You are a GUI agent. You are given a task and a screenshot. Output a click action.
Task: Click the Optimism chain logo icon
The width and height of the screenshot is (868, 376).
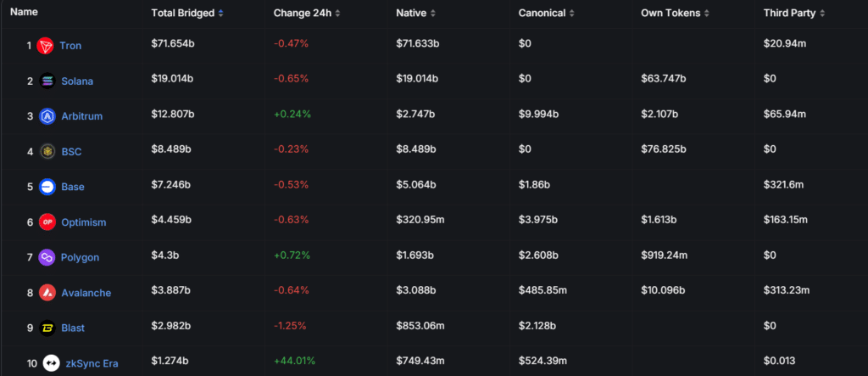[47, 222]
